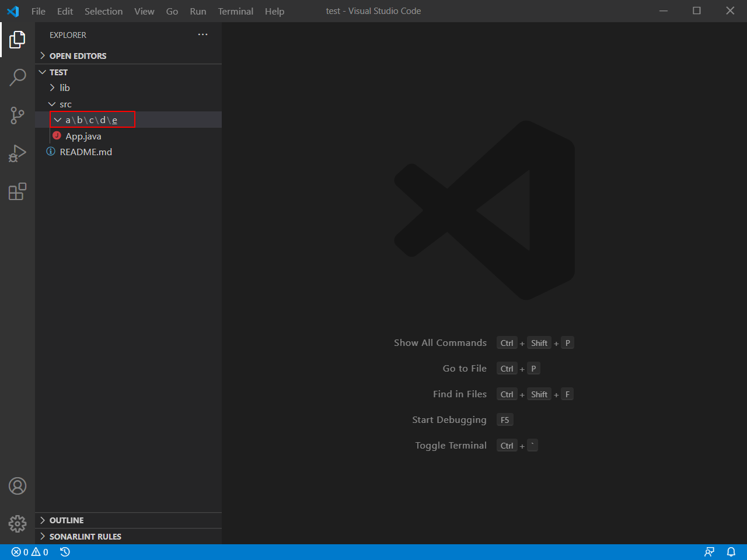Select folder segment 'a' in compact path
The width and height of the screenshot is (747, 560).
point(68,120)
